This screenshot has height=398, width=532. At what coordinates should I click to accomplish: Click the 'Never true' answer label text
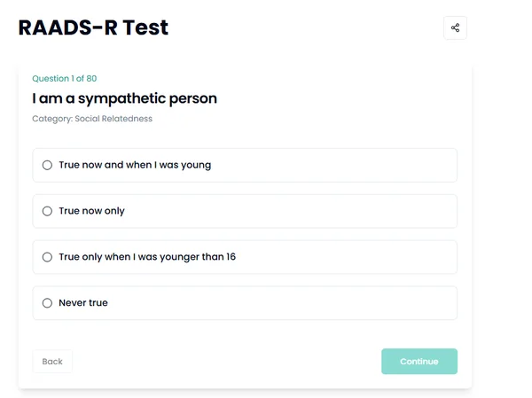[x=83, y=302]
